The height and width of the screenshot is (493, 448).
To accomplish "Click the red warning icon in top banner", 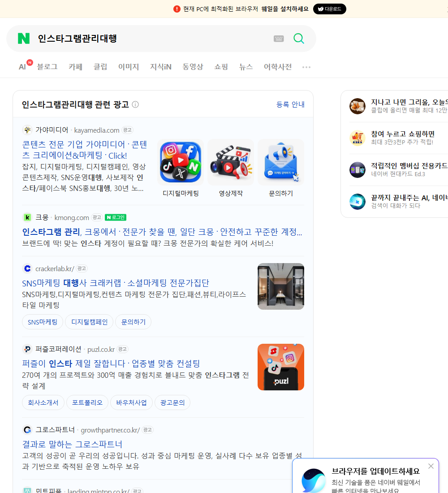I will point(177,9).
